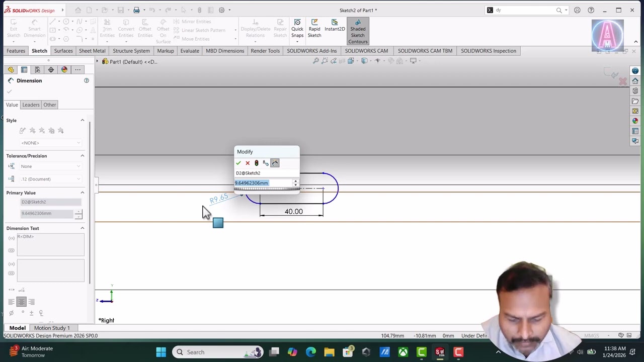This screenshot has width=644, height=362.
Task: Select the Value tab in Dimension panel
Action: pyautogui.click(x=12, y=105)
